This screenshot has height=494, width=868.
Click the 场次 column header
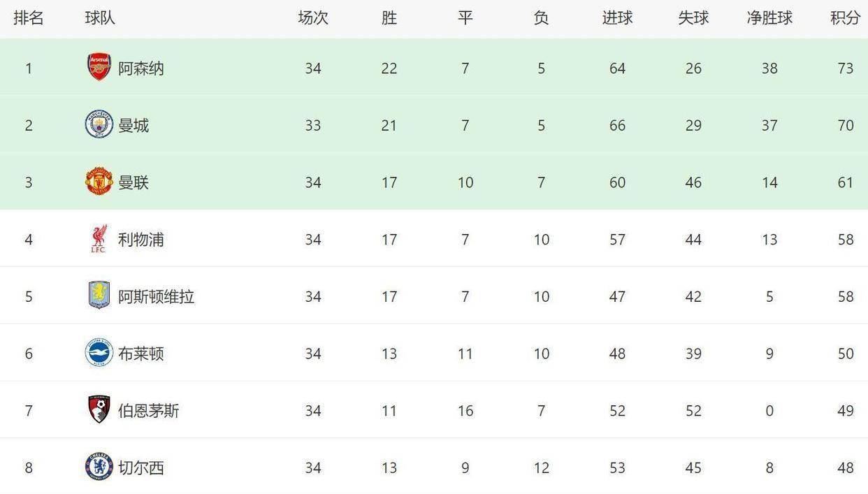pyautogui.click(x=313, y=18)
